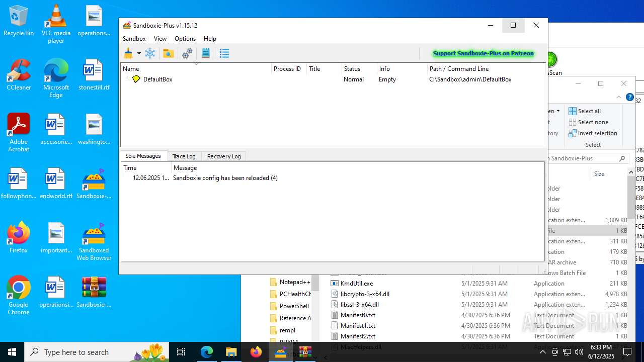644x362 pixels.
Task: Select CCleaner desktop shortcut
Action: coord(19,75)
